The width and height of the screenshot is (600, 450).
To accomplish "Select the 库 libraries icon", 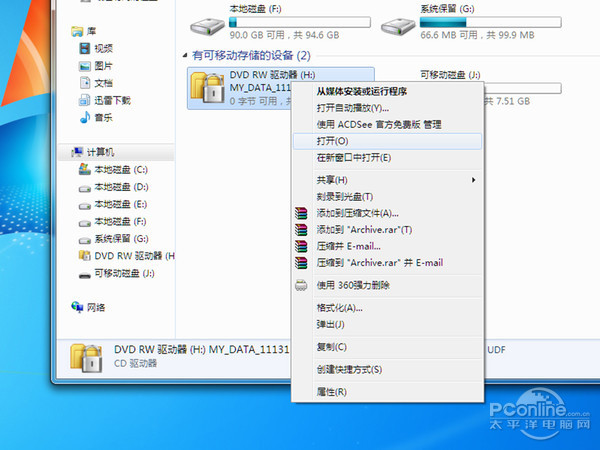I will tap(77, 31).
